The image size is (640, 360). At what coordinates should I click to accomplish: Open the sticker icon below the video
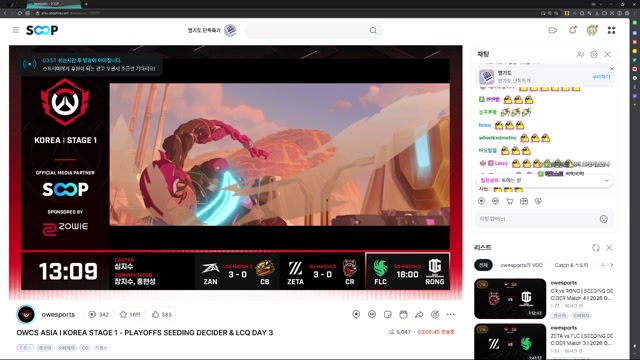tap(388, 314)
